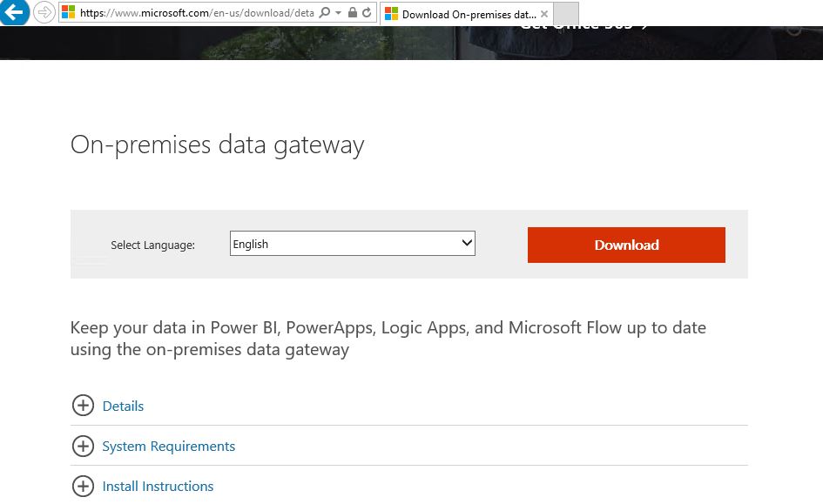Click the Back navigation arrow
This screenshot has height=504, width=823.
tap(14, 12)
